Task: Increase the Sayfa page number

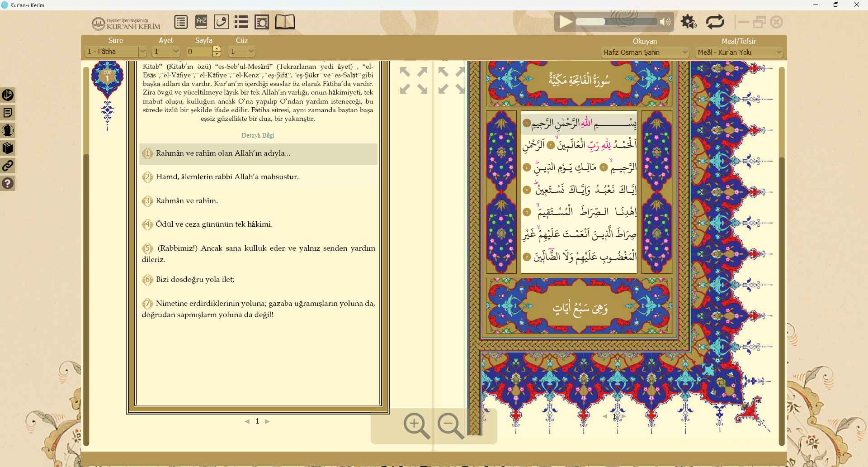Action: [x=217, y=49]
